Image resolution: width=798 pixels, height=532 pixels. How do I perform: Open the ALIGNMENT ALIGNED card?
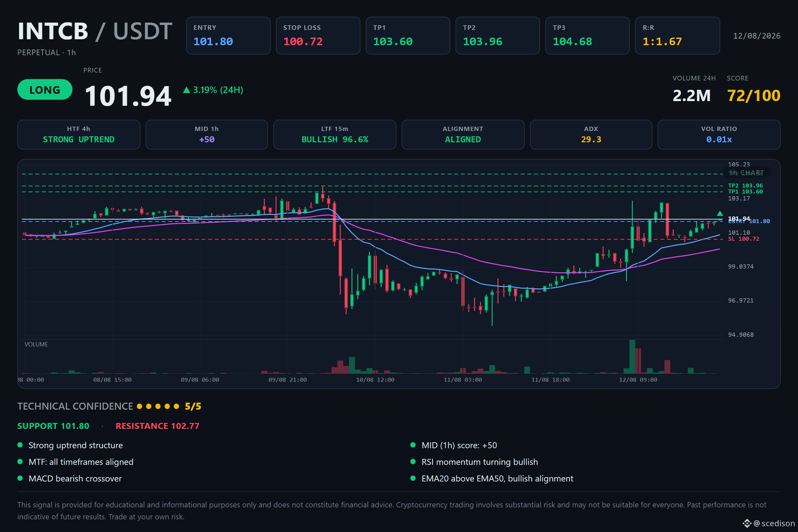[463, 135]
